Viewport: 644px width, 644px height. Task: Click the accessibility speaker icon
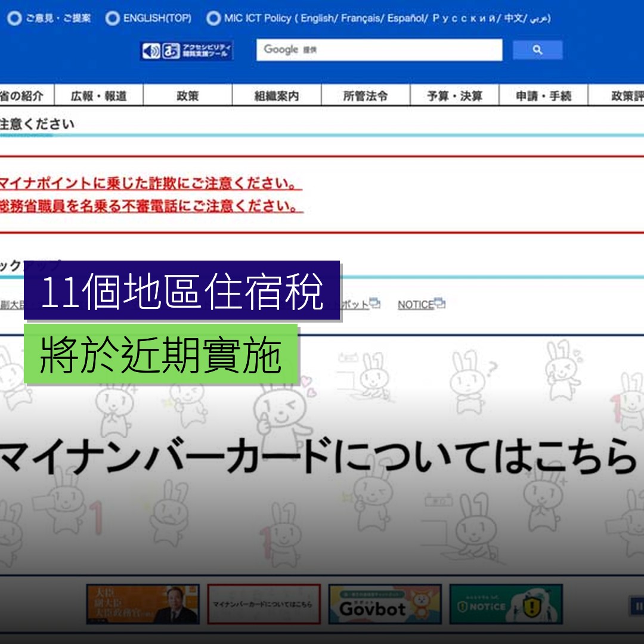[151, 51]
